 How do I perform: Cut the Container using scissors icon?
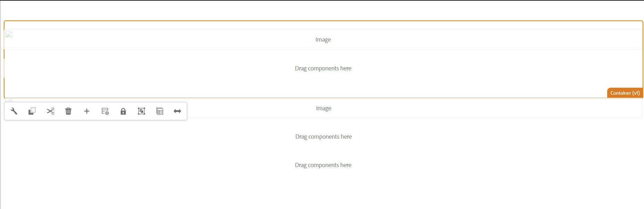50,111
